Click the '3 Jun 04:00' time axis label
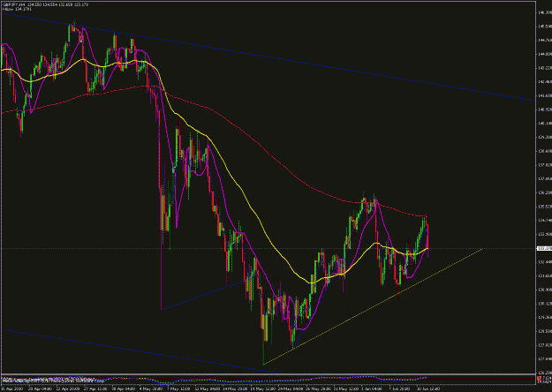The height and width of the screenshot is (392, 552). coord(370,389)
